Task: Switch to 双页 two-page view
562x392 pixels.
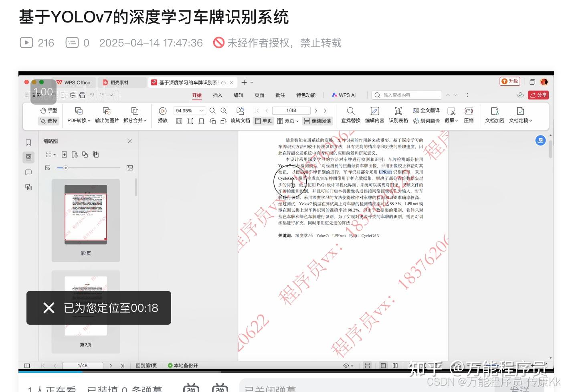Action: pyautogui.click(x=287, y=121)
